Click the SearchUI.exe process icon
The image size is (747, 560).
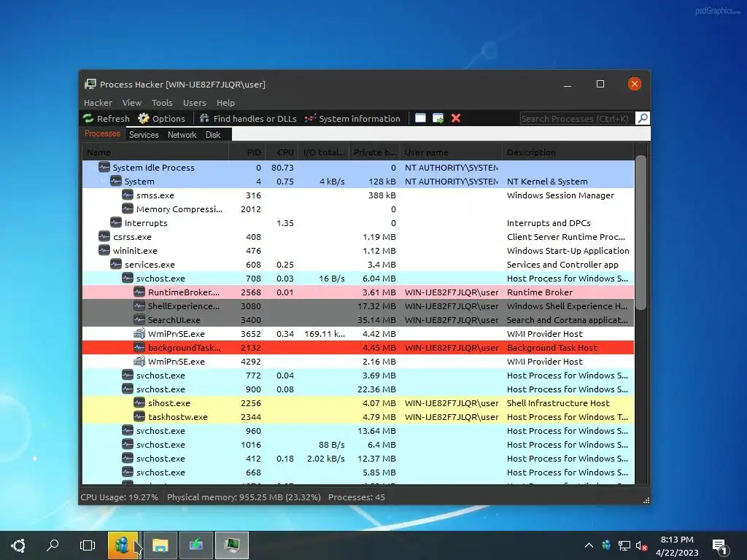click(139, 320)
